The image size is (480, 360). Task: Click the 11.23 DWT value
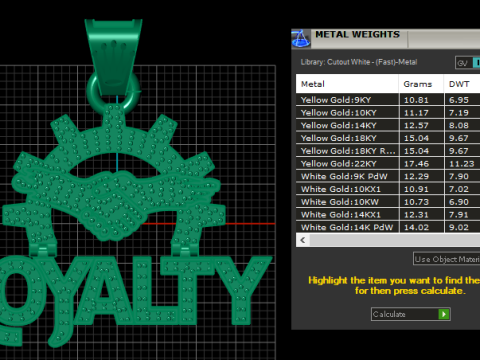pos(461,164)
